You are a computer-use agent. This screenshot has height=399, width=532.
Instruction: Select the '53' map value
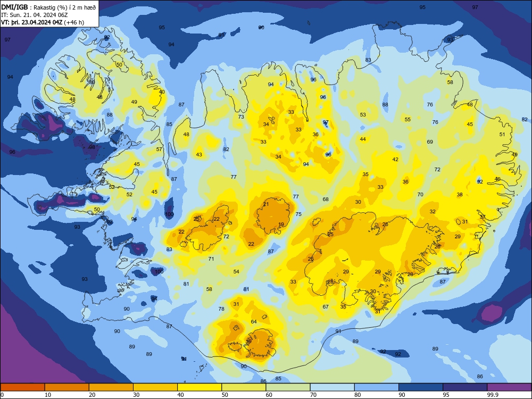363,115
